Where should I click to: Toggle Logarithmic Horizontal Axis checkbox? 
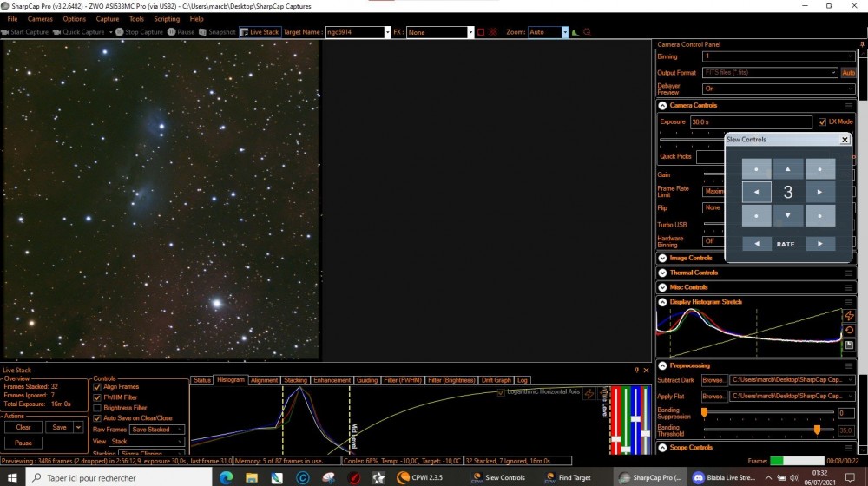(501, 392)
